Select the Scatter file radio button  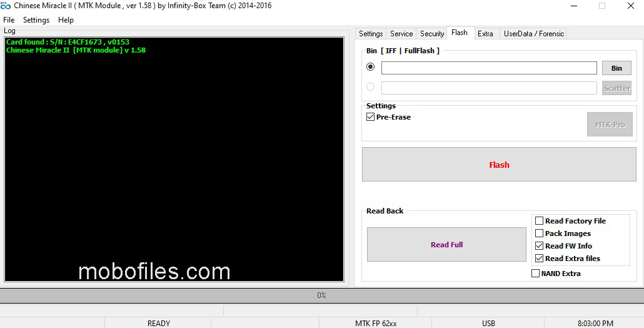pyautogui.click(x=371, y=87)
